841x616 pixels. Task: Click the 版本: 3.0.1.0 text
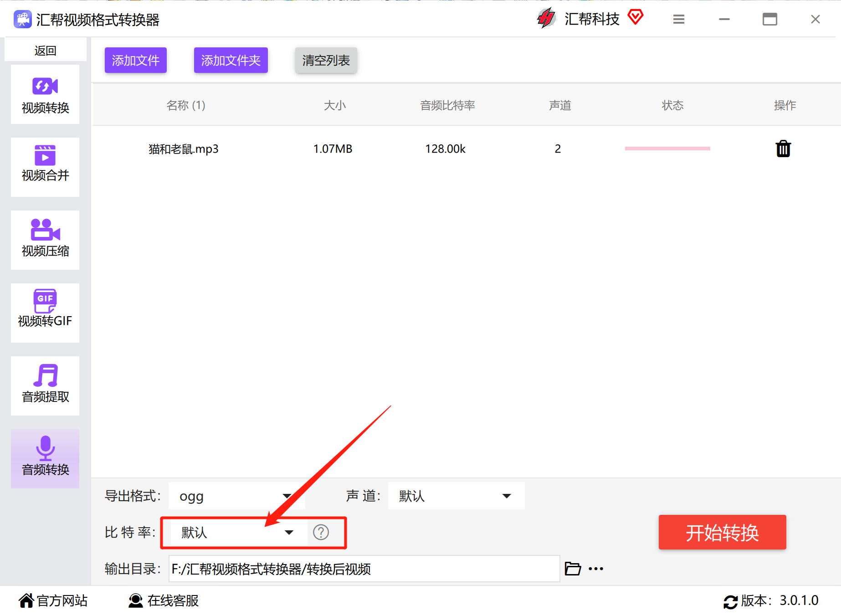pyautogui.click(x=780, y=601)
